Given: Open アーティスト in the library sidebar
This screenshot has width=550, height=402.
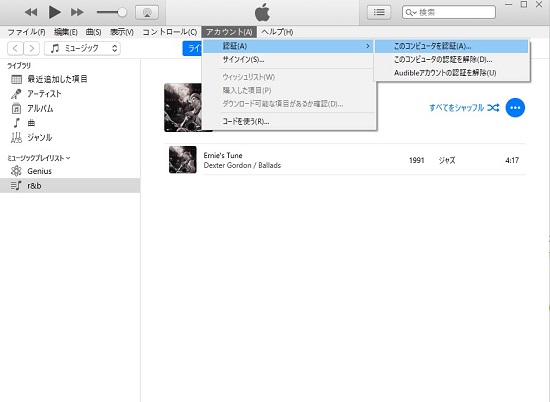Looking at the screenshot, I should (x=70, y=94).
